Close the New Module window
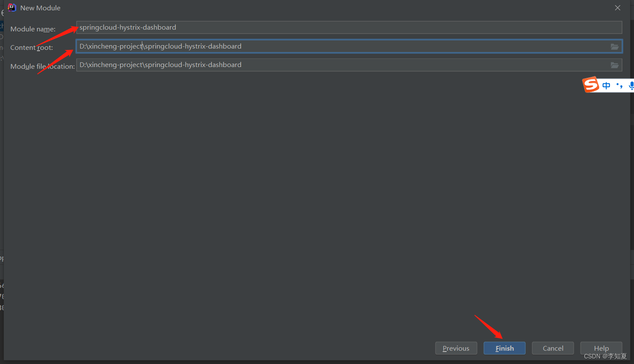 618,8
